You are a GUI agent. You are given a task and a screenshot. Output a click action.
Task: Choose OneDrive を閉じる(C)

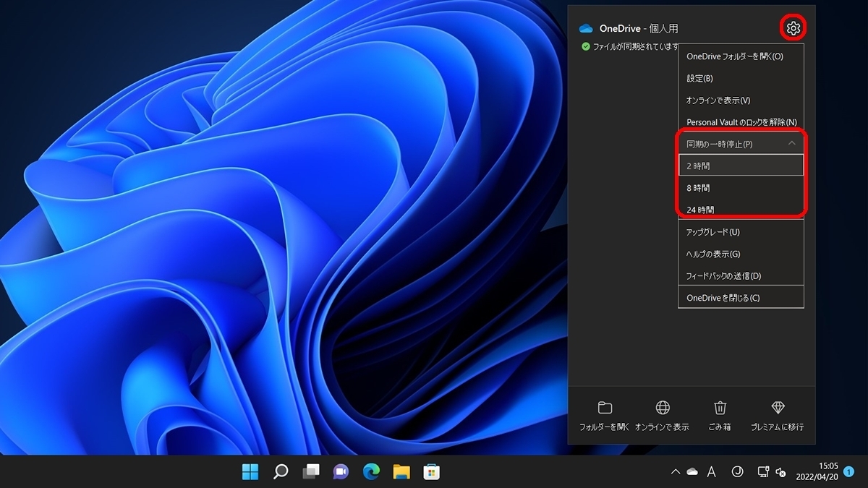pyautogui.click(x=741, y=298)
